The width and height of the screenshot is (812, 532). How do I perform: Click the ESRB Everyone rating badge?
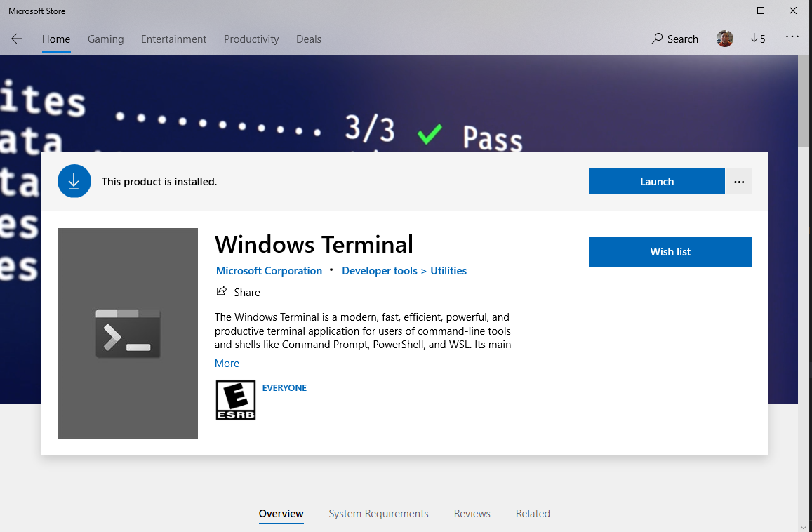pyautogui.click(x=236, y=399)
